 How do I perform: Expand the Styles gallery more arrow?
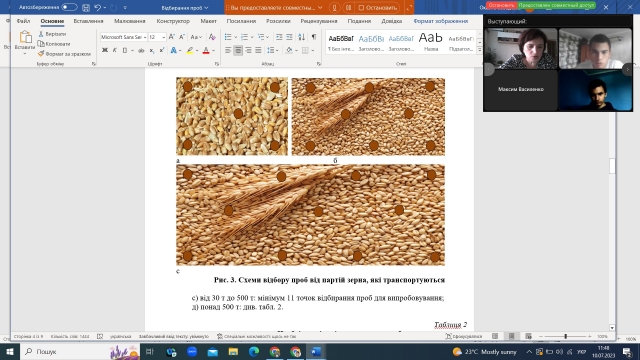(x=479, y=50)
